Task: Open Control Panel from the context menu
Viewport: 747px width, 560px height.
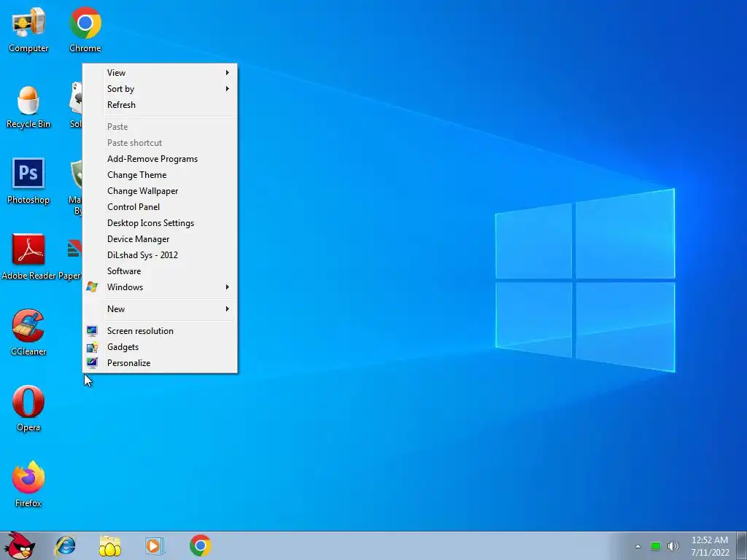Action: tap(160, 207)
